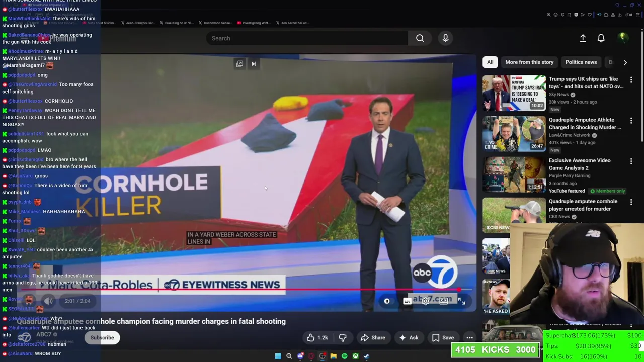Open the account avatar menu
Screen dimensions: 644x362
pyautogui.click(x=623, y=38)
